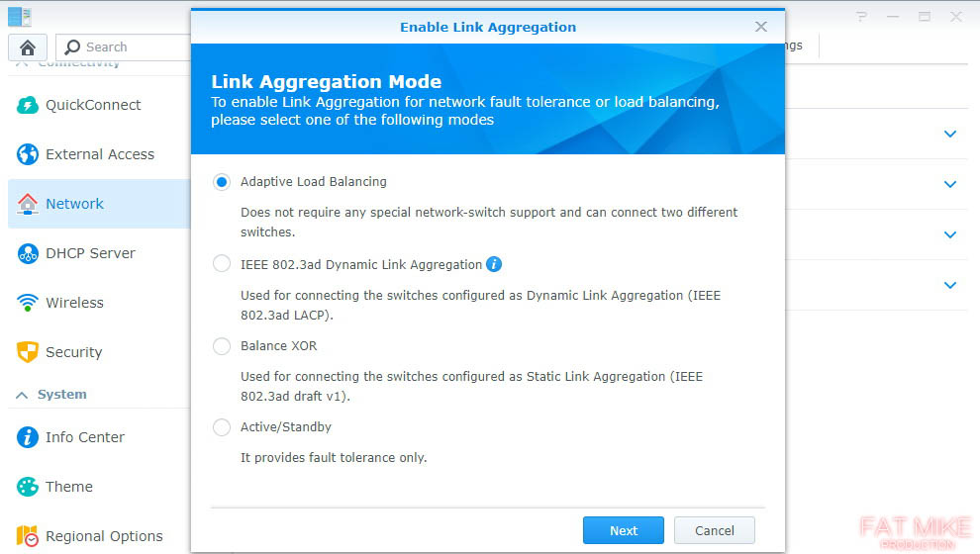Select IEEE 802.3ad Dynamic Link Aggregation
The width and height of the screenshot is (980, 554).
coord(222,263)
